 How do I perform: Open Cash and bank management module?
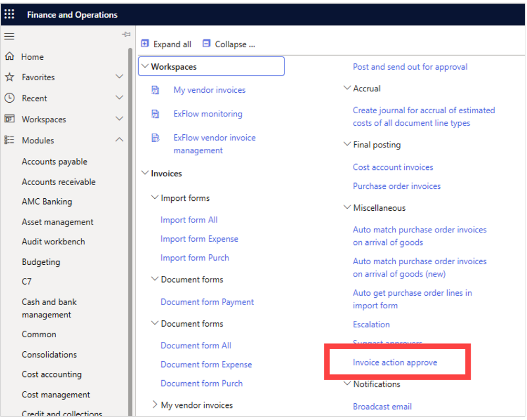(x=49, y=308)
